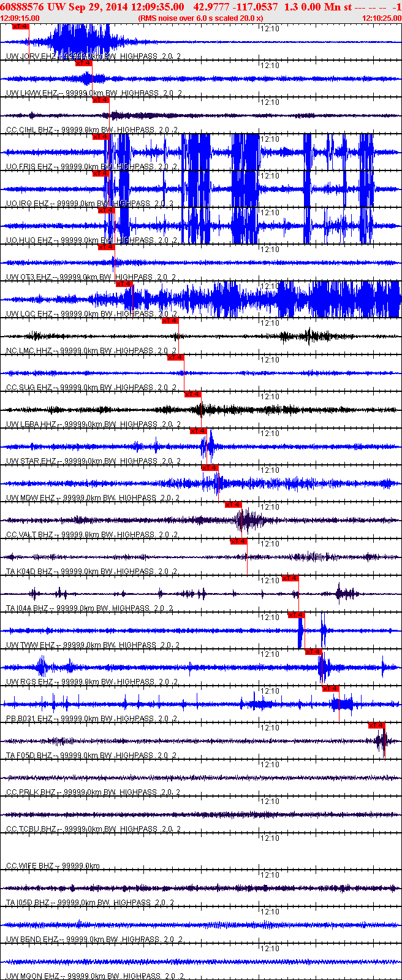Select the red pick flag on TA F05D trace
This screenshot has height=980, width=402.
(x=376, y=725)
